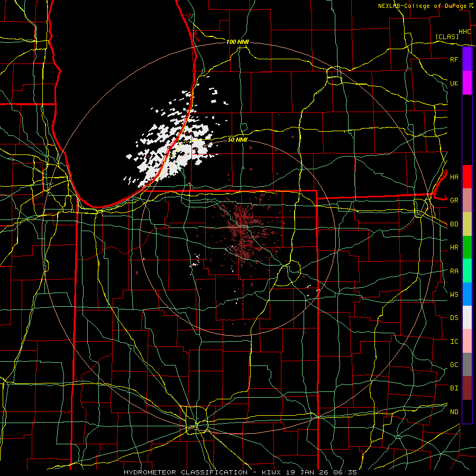Click the ND black legend swatch
This screenshot has width=476, height=476.
[x=467, y=411]
